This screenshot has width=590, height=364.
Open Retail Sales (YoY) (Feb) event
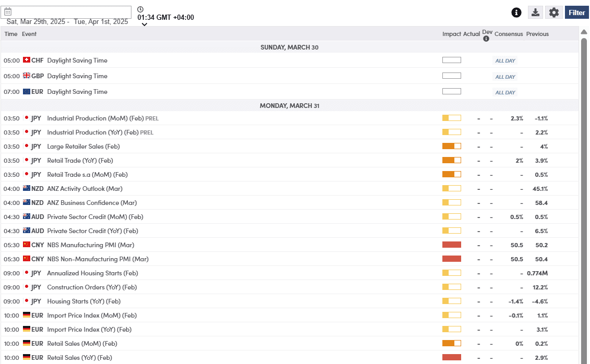(79, 358)
